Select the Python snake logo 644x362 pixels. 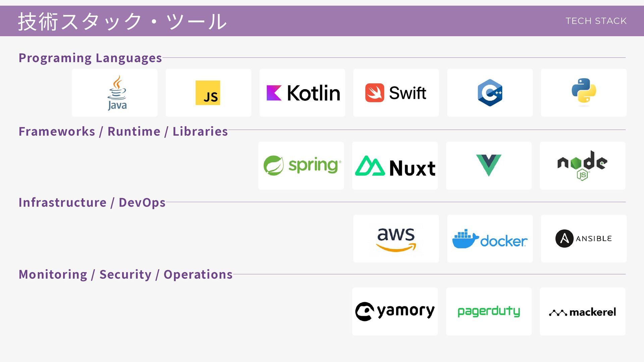pos(584,92)
